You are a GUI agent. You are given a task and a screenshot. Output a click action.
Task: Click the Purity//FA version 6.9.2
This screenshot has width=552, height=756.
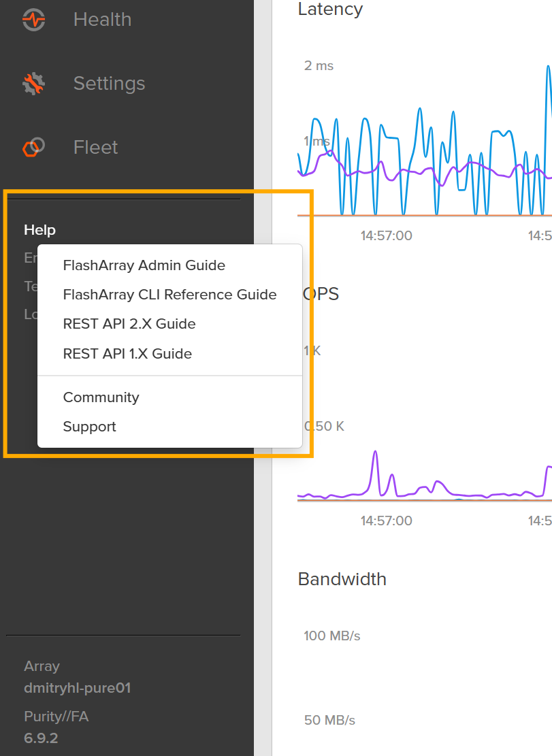point(41,738)
